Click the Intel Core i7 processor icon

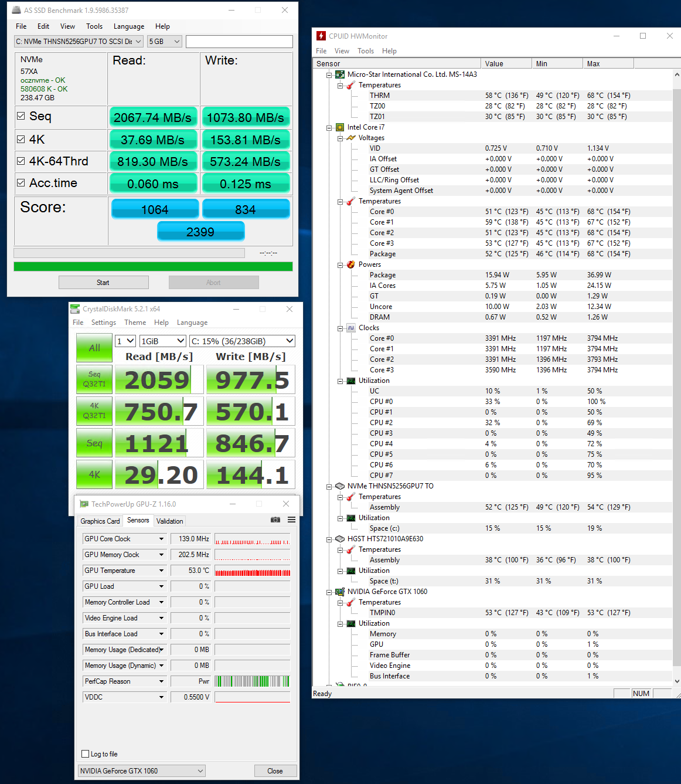pos(339,127)
